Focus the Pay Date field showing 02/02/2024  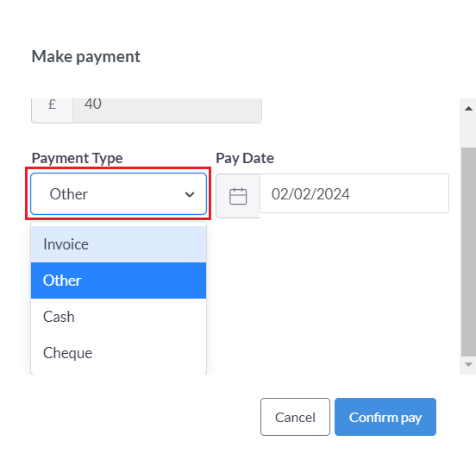[x=354, y=193]
